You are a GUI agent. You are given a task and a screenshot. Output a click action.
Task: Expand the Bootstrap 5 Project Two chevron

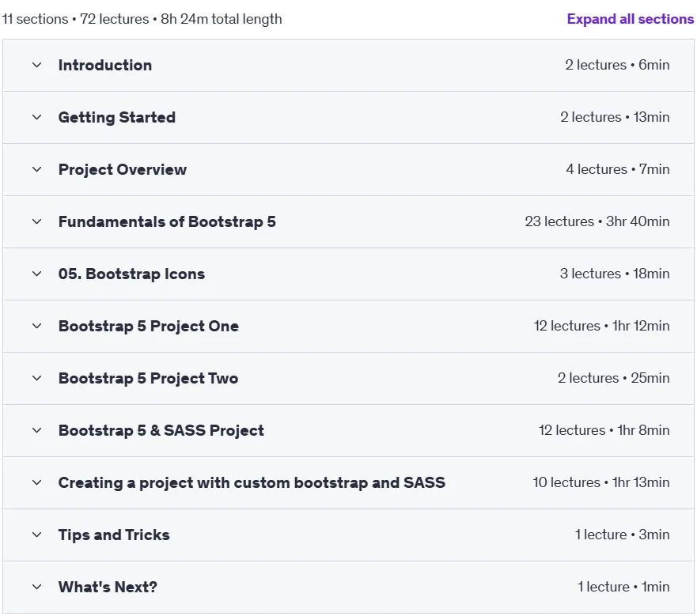[x=37, y=379]
